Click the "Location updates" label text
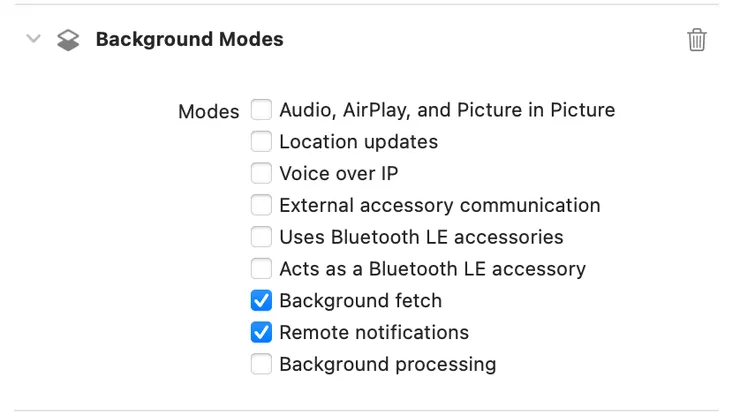The width and height of the screenshot is (740, 415). (358, 142)
